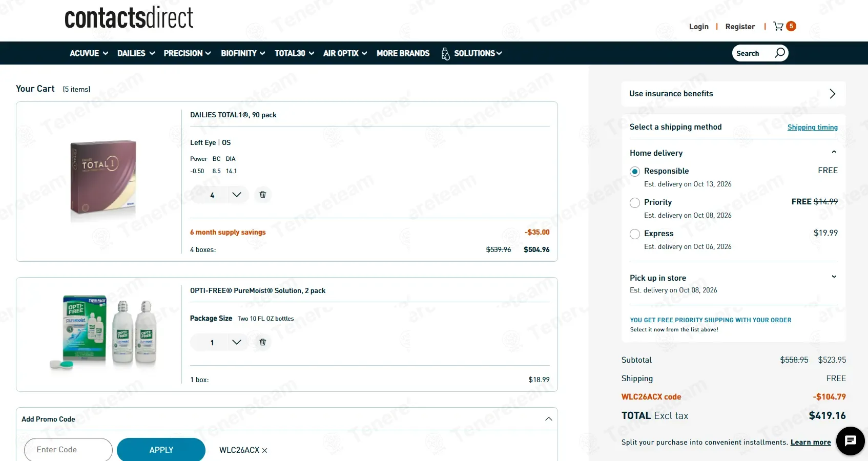Image resolution: width=868 pixels, height=461 pixels.
Task: Open the DAILIES menu
Action: point(136,53)
